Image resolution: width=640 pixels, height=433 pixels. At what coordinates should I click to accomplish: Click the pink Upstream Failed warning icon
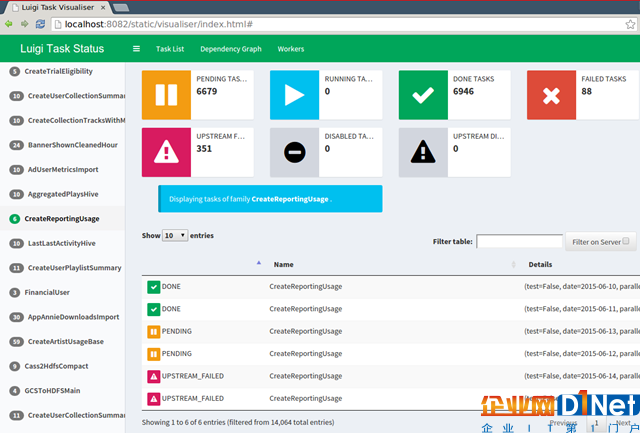click(166, 152)
